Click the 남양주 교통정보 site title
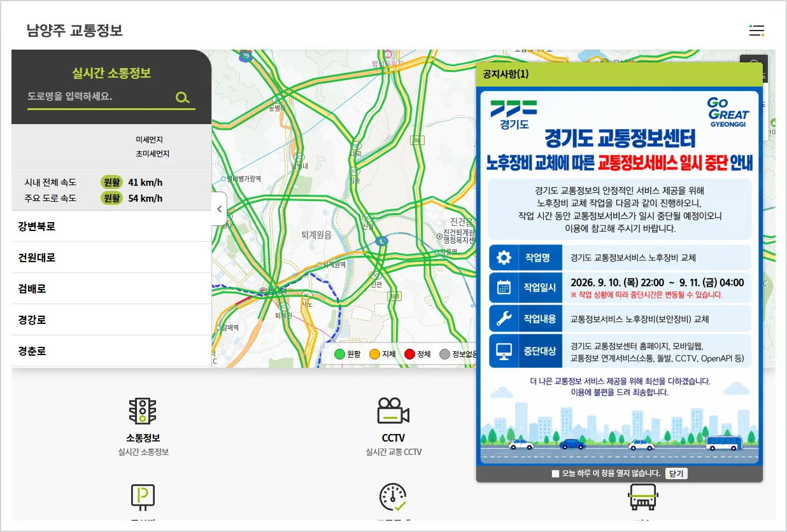 pyautogui.click(x=74, y=30)
